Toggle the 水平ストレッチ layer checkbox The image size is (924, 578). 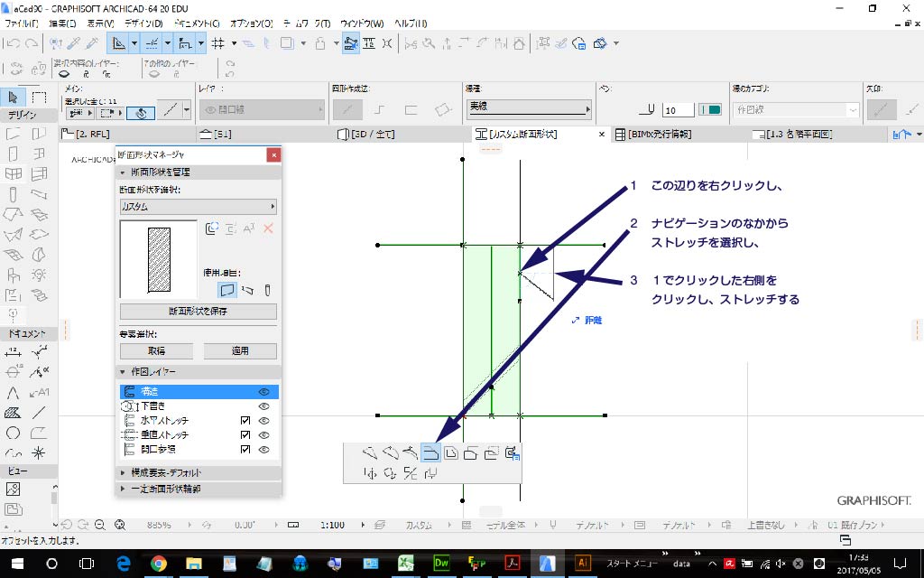pos(244,421)
